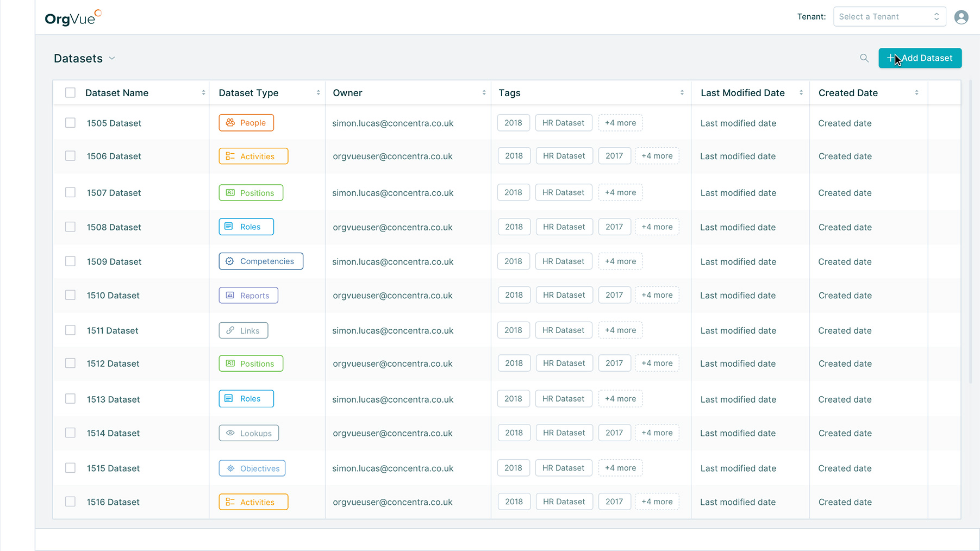Viewport: 980px width, 551px height.
Task: Click the Positions badge on 1512 Dataset
Action: coord(251,364)
